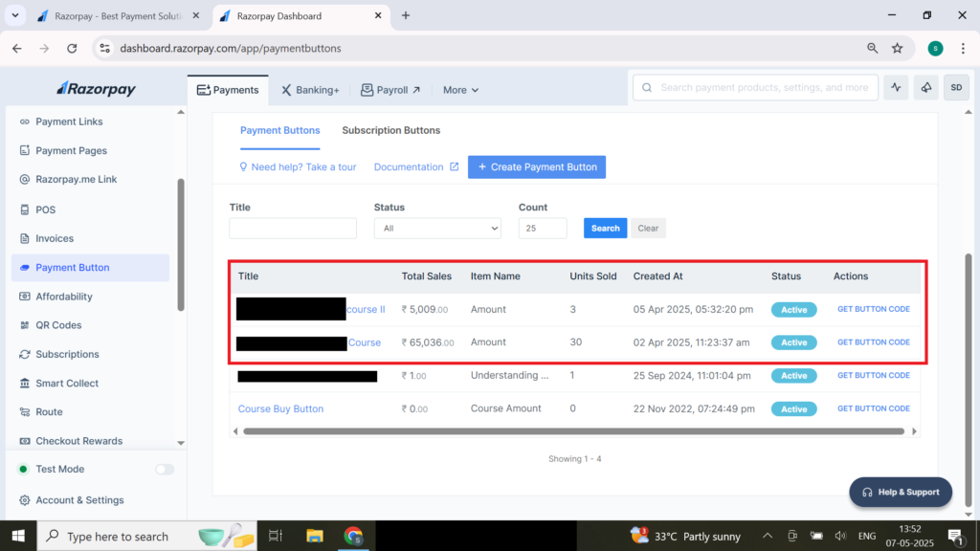Open the Banking+ top menu

tap(310, 90)
